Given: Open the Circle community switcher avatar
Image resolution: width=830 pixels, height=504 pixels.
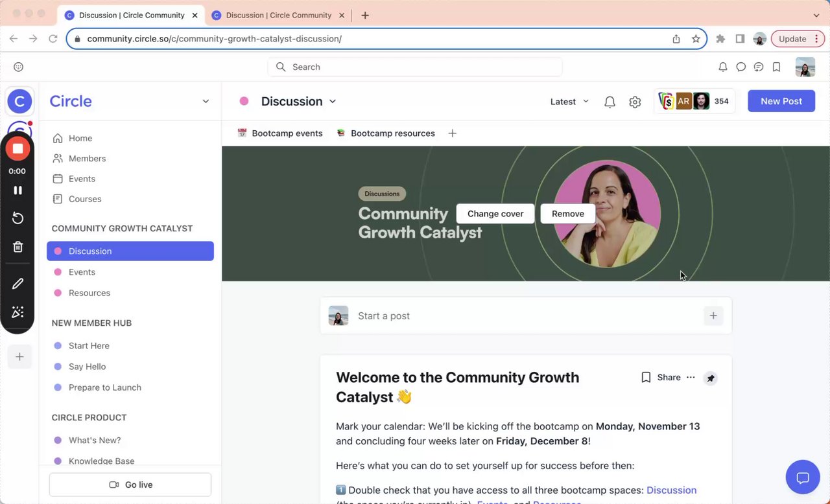Looking at the screenshot, I should tap(19, 101).
